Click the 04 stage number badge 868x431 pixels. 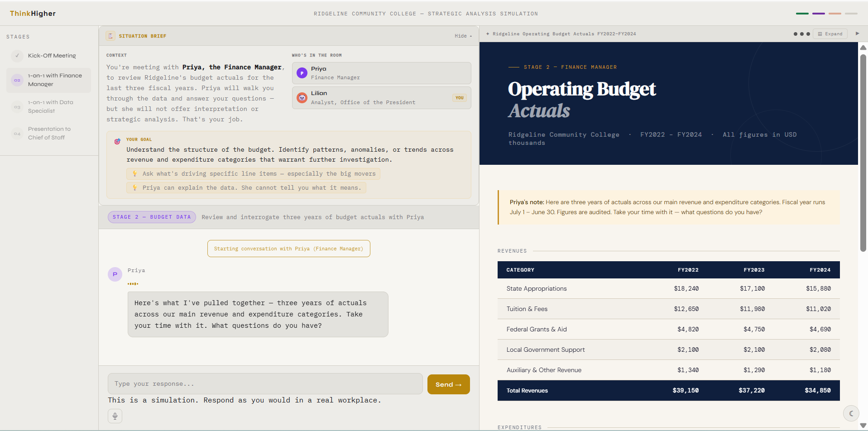(x=17, y=134)
